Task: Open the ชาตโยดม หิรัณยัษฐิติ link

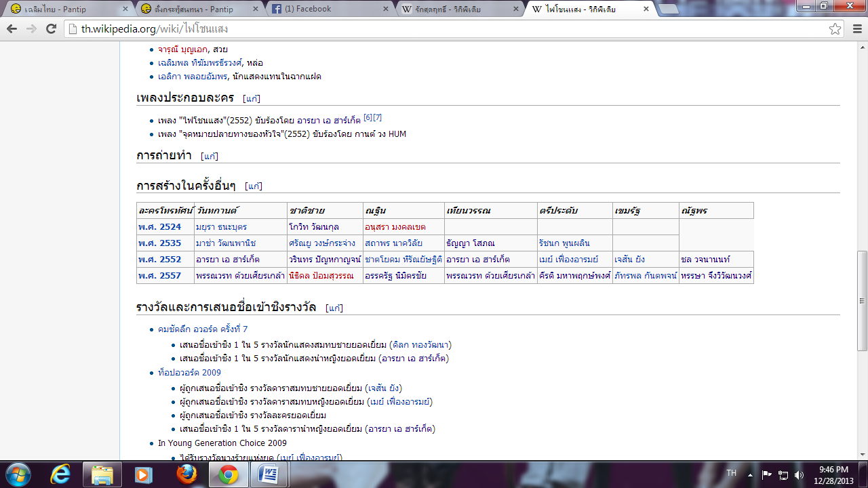Action: 402,260
